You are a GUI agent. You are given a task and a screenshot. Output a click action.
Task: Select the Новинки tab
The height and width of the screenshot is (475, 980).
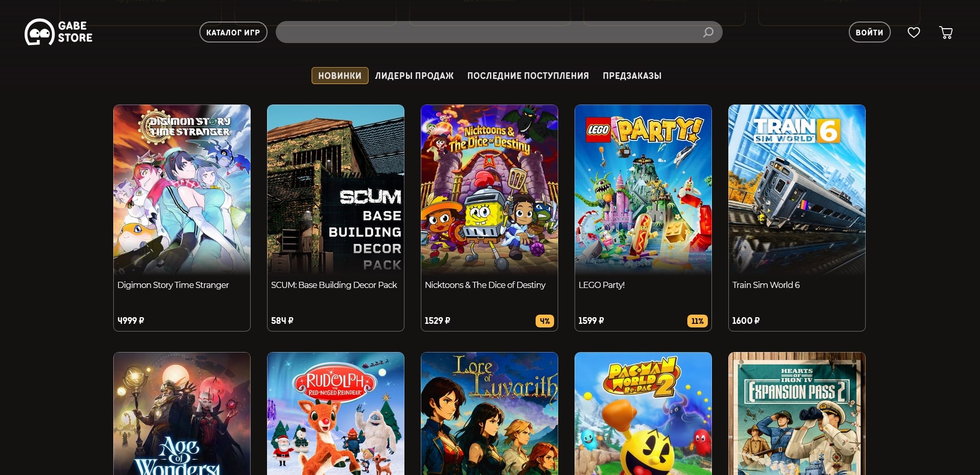340,75
